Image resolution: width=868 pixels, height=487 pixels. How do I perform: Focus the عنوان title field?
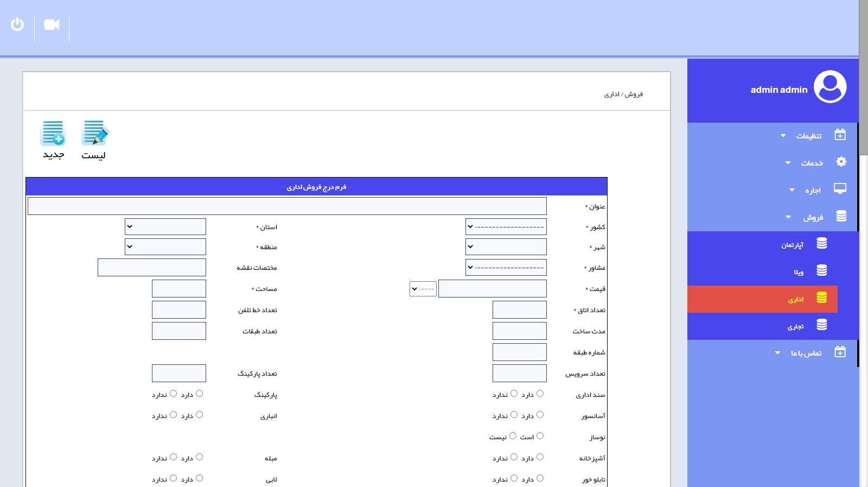tap(287, 206)
